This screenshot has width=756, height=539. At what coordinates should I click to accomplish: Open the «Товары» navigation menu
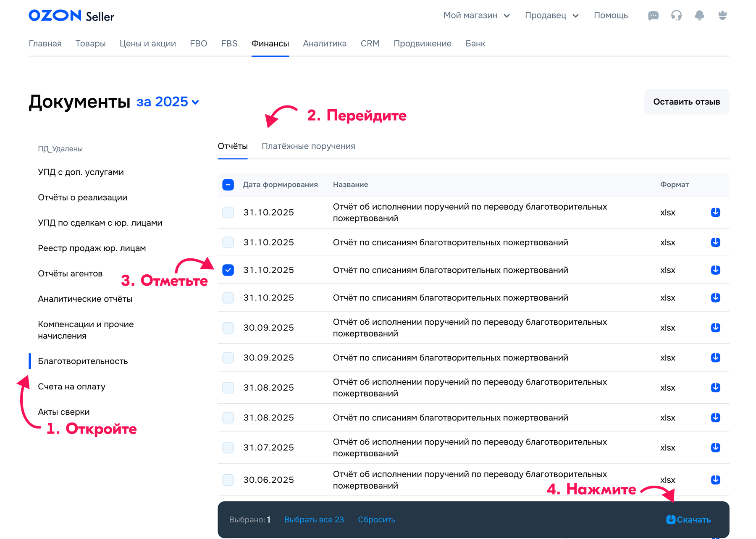pos(90,44)
